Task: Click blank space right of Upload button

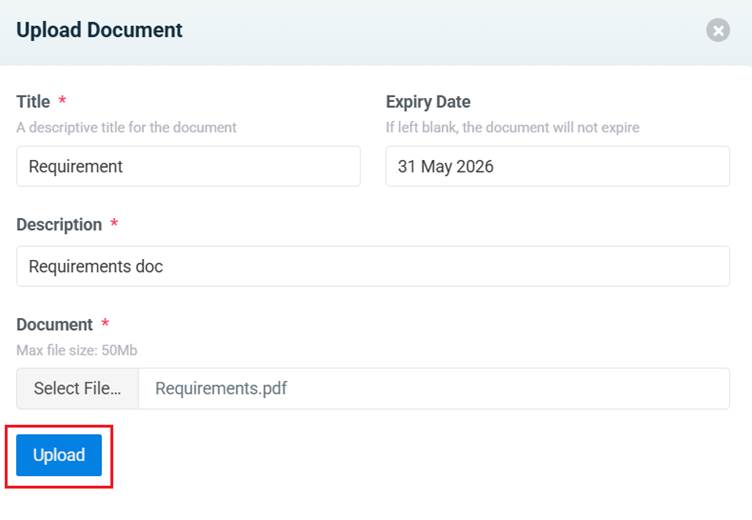Action: coord(400,456)
